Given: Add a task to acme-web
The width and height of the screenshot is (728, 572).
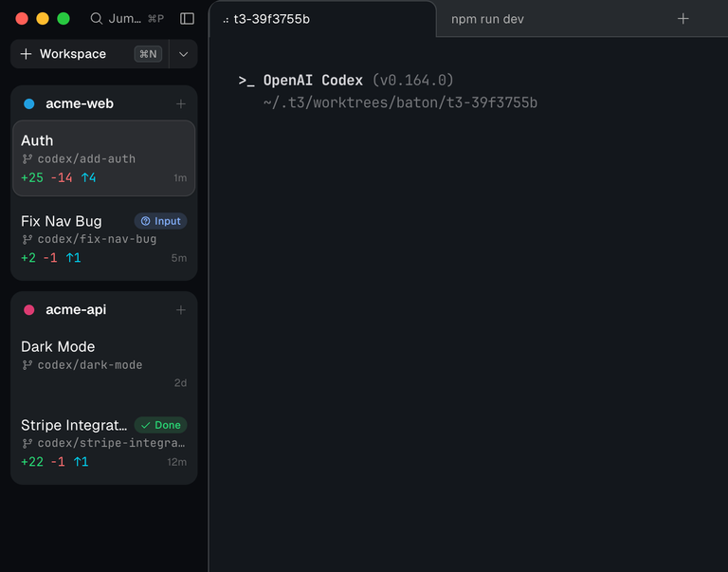Looking at the screenshot, I should pos(181,104).
